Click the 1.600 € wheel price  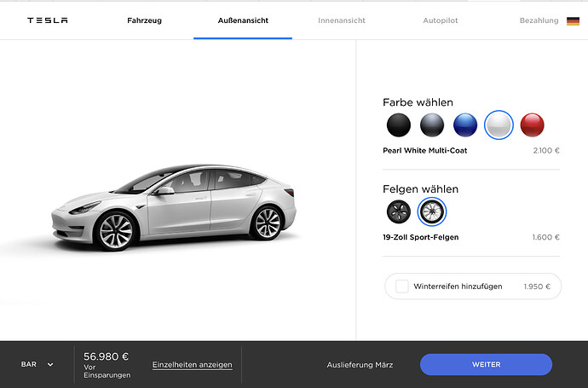545,237
